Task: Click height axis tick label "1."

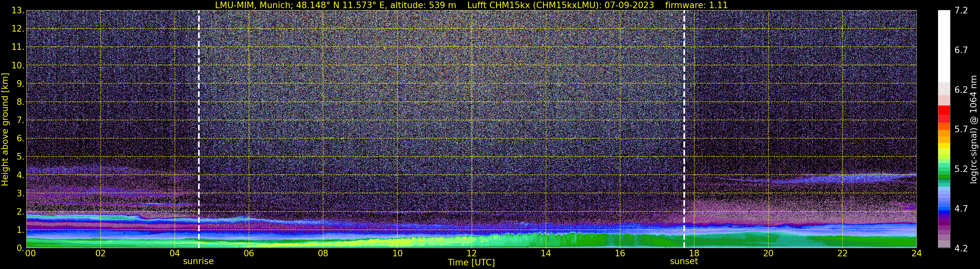Action: [x=20, y=230]
